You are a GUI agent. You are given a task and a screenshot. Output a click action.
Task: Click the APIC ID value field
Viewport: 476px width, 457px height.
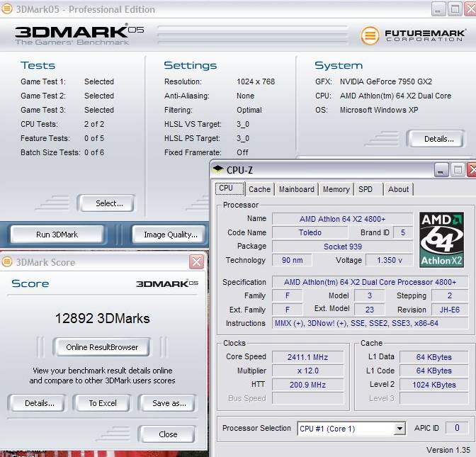click(457, 428)
